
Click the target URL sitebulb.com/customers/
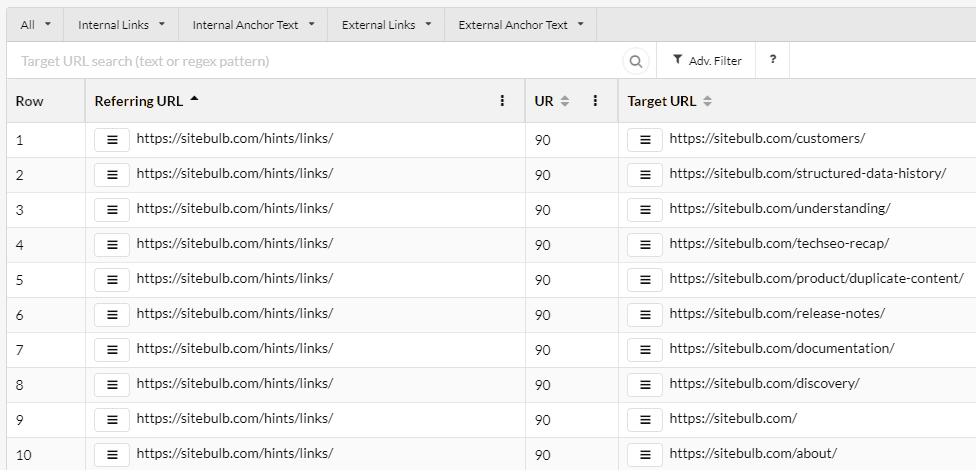pos(767,139)
